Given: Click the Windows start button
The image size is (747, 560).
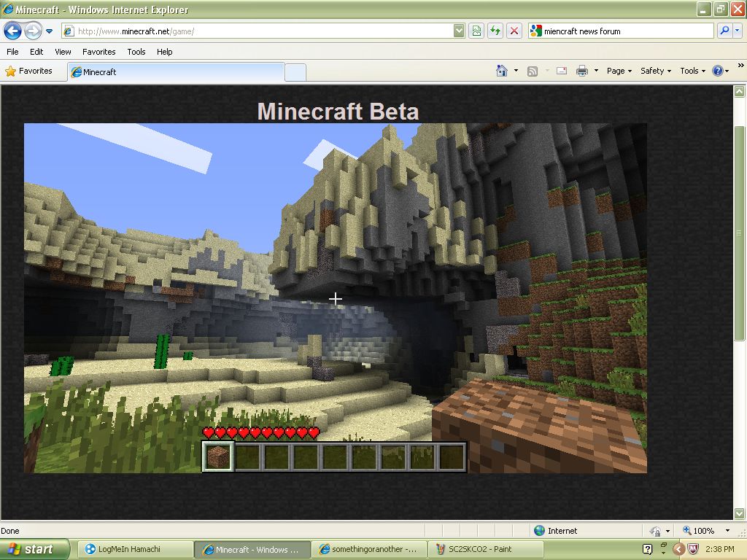Looking at the screenshot, I should click(34, 550).
